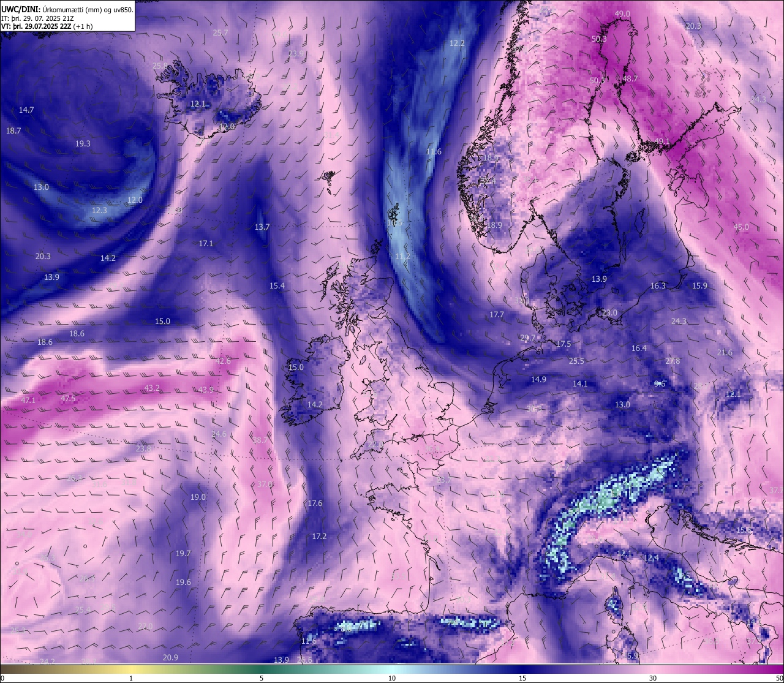Click the 18.9 value over southern Norway
This screenshot has width=784, height=683.
point(494,225)
